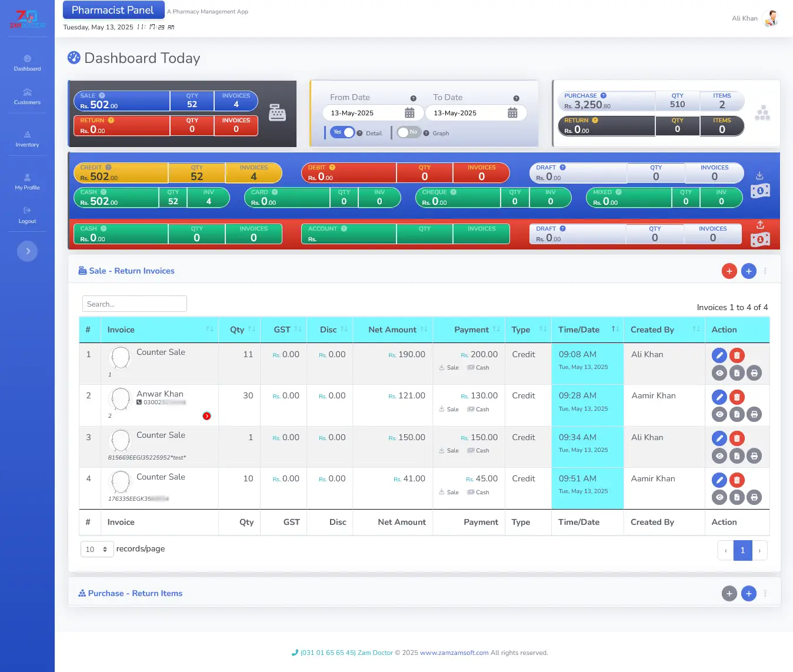Click the cash register icon beside Sale panel
The width and height of the screenshot is (793, 672).
coord(277,112)
